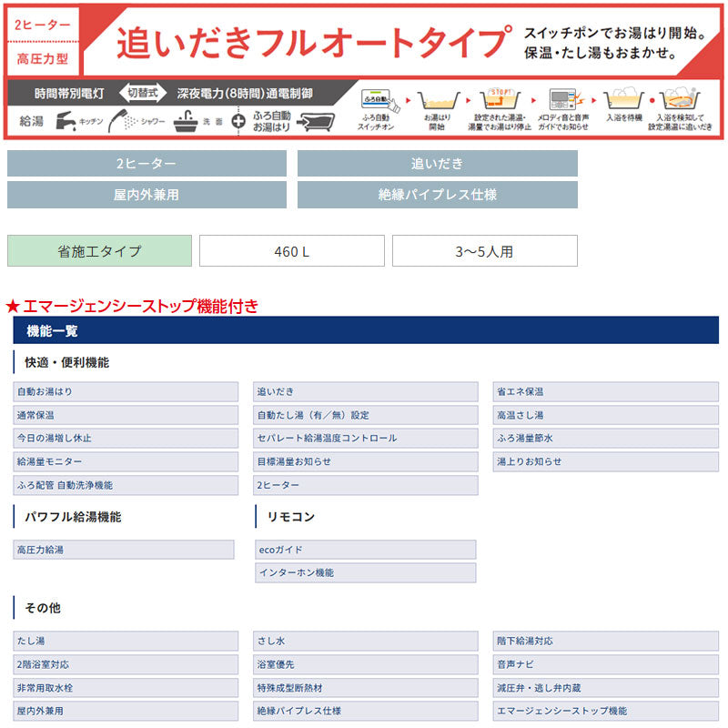Click the 減圧弁・逃し弁内蔵 cell
The image size is (728, 728).
click(x=606, y=688)
